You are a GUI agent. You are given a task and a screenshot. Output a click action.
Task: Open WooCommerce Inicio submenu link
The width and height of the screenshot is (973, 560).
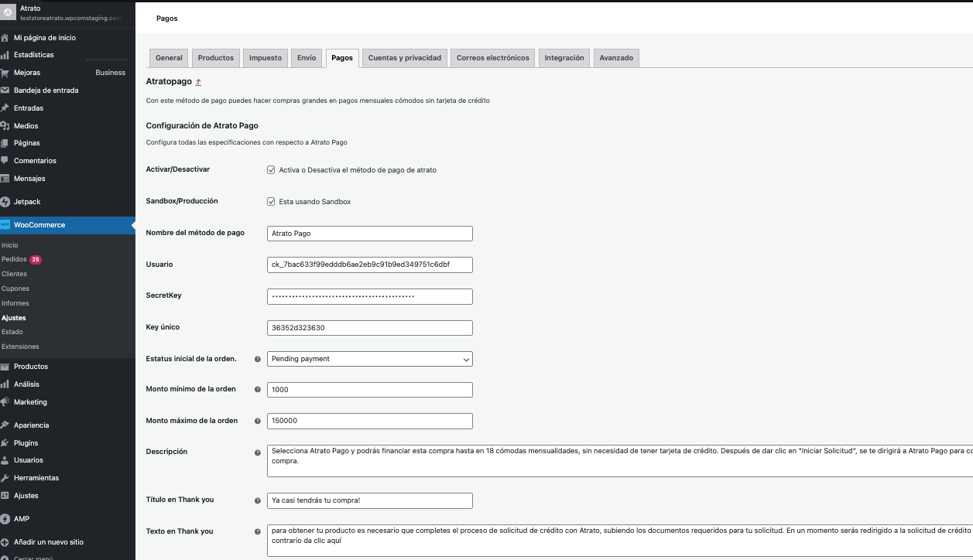[10, 245]
